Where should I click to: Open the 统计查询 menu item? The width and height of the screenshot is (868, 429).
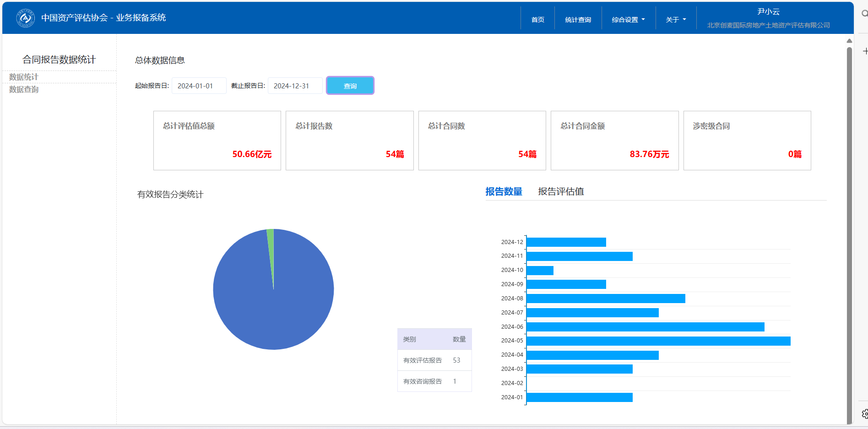tap(578, 20)
